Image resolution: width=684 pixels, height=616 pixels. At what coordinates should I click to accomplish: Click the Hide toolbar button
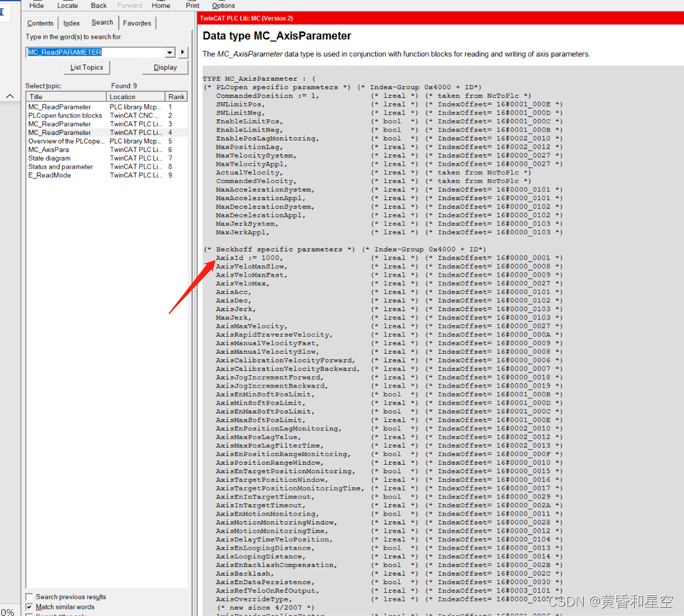pyautogui.click(x=36, y=5)
